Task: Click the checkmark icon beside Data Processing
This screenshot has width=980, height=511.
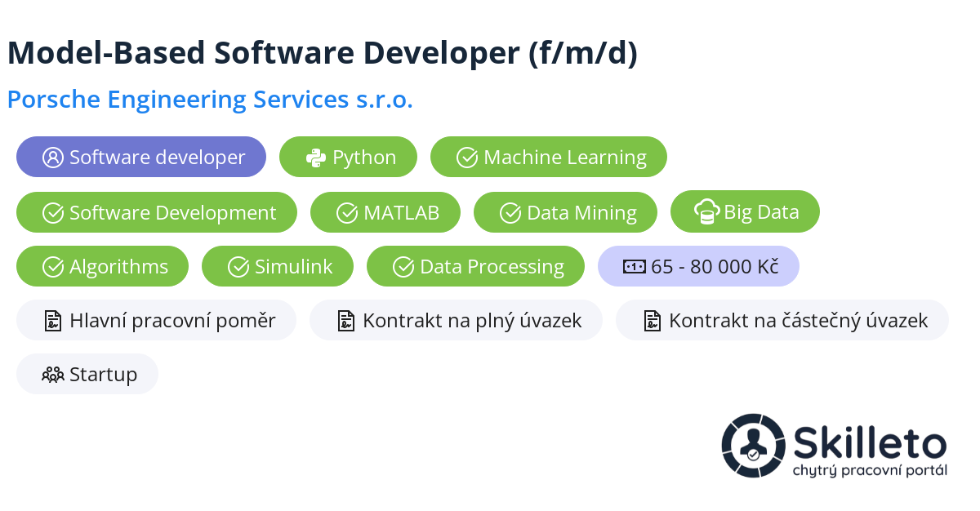Action: pyautogui.click(x=403, y=267)
